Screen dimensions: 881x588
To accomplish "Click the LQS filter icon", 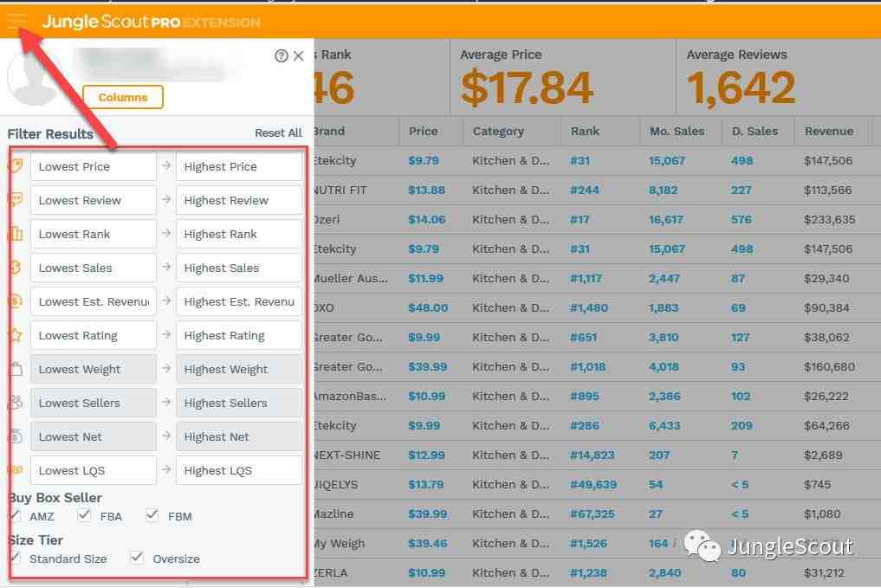I will (x=16, y=470).
